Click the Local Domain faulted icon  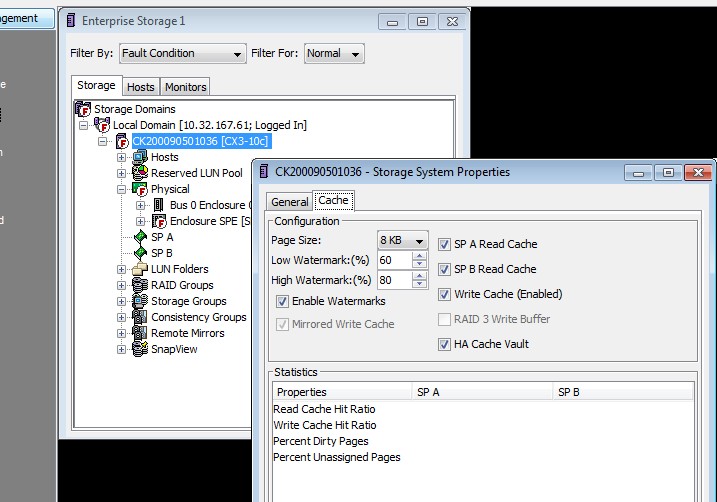102,125
